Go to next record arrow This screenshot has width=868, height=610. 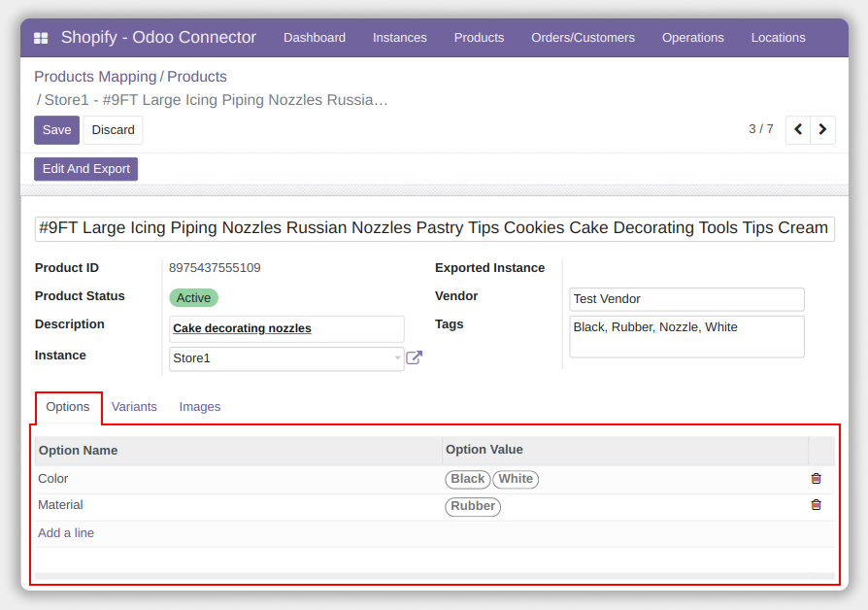(822, 129)
